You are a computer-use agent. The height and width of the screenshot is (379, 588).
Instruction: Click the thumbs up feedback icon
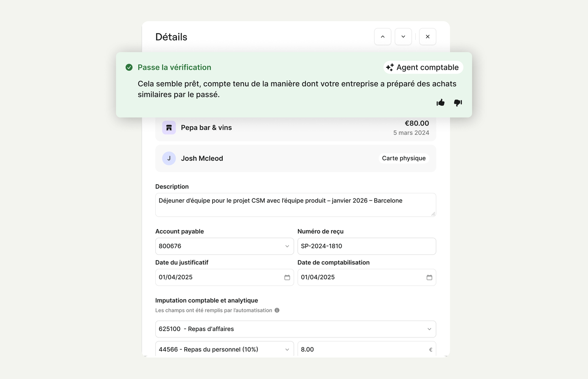click(x=440, y=103)
